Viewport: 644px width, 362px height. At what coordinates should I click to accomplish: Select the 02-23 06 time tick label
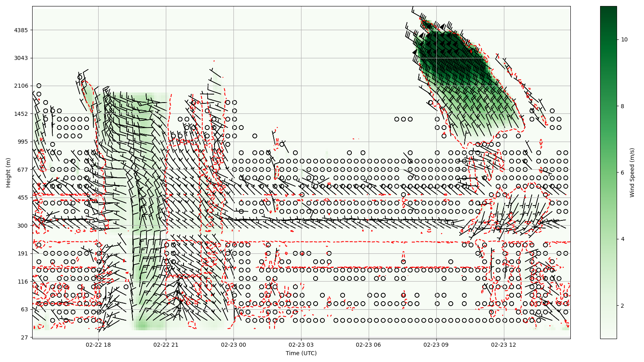click(x=369, y=345)
